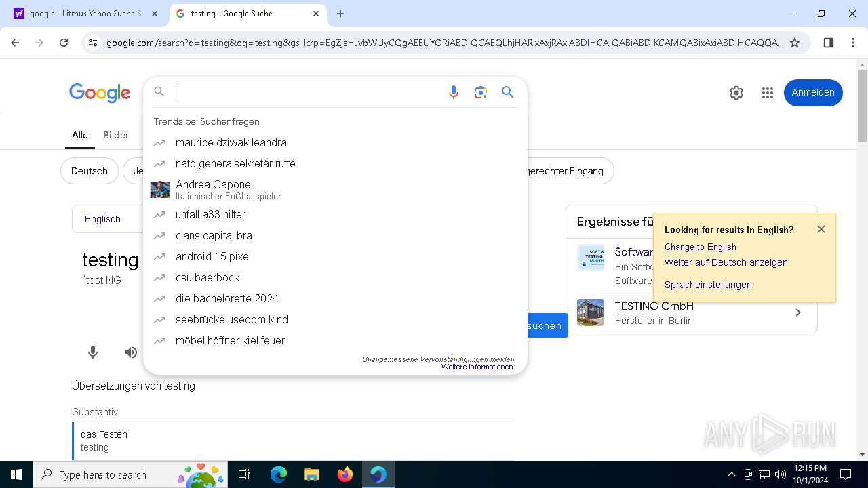Click the translation microphone icon
Screen dimensions: 868x488
93,352
